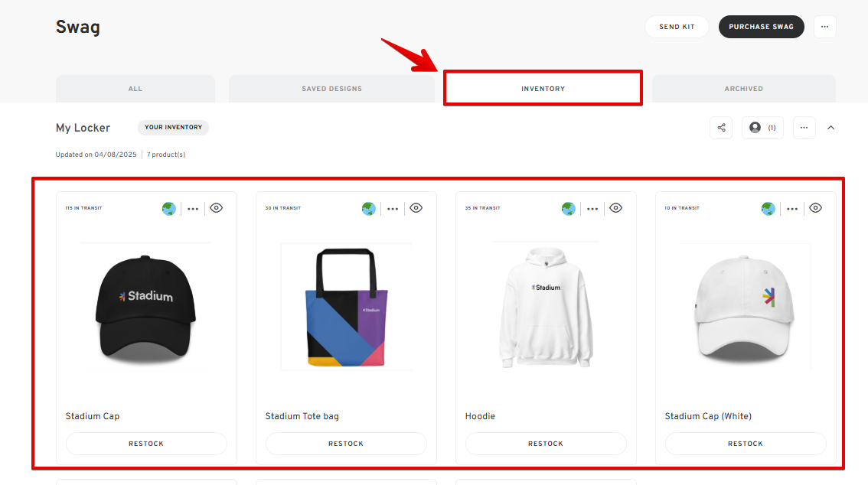Switch to the Saved Designs tab
868x485 pixels.
pyautogui.click(x=331, y=89)
